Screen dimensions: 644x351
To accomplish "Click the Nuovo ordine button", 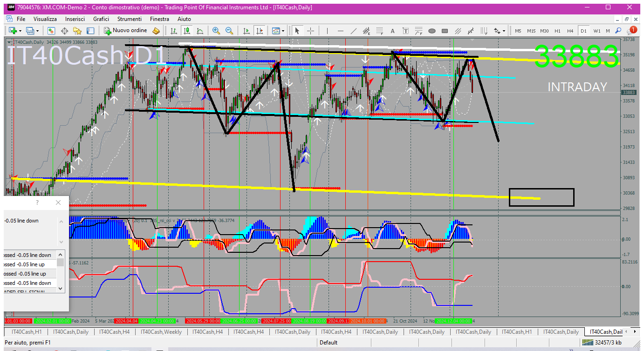I will pyautogui.click(x=125, y=31).
